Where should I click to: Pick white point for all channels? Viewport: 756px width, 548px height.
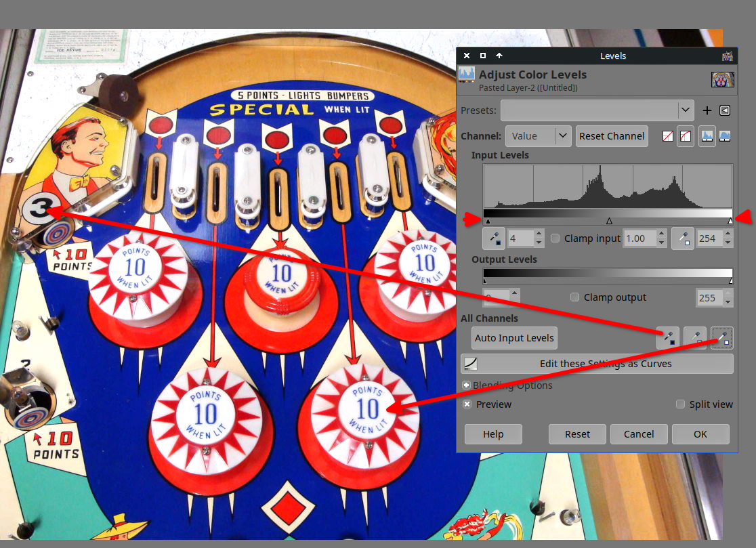coord(721,338)
